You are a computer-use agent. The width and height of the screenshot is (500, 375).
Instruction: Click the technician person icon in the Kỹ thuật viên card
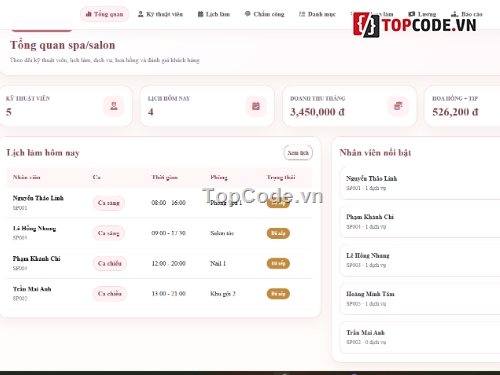pyautogui.click(x=114, y=106)
